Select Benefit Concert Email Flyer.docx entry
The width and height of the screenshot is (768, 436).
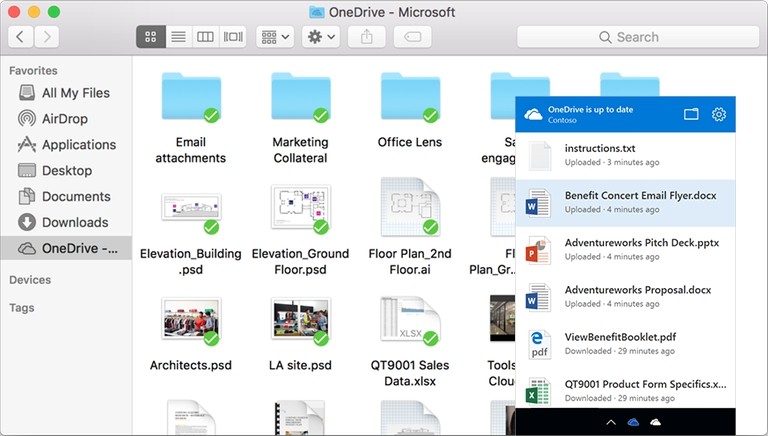[x=625, y=203]
